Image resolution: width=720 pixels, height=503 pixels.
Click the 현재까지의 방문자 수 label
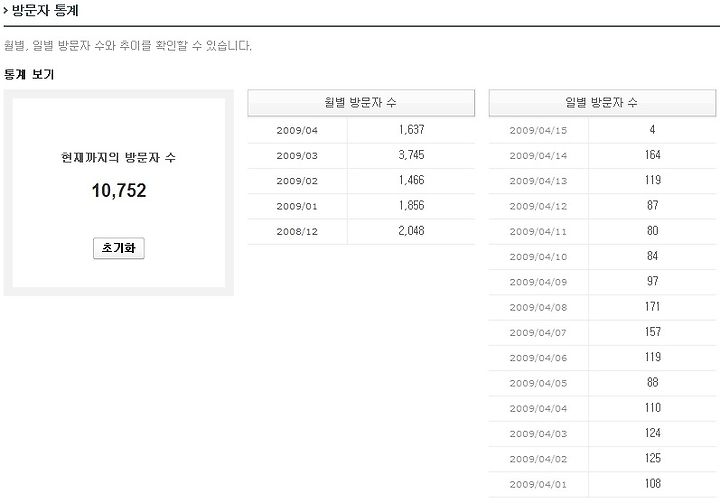(118, 158)
